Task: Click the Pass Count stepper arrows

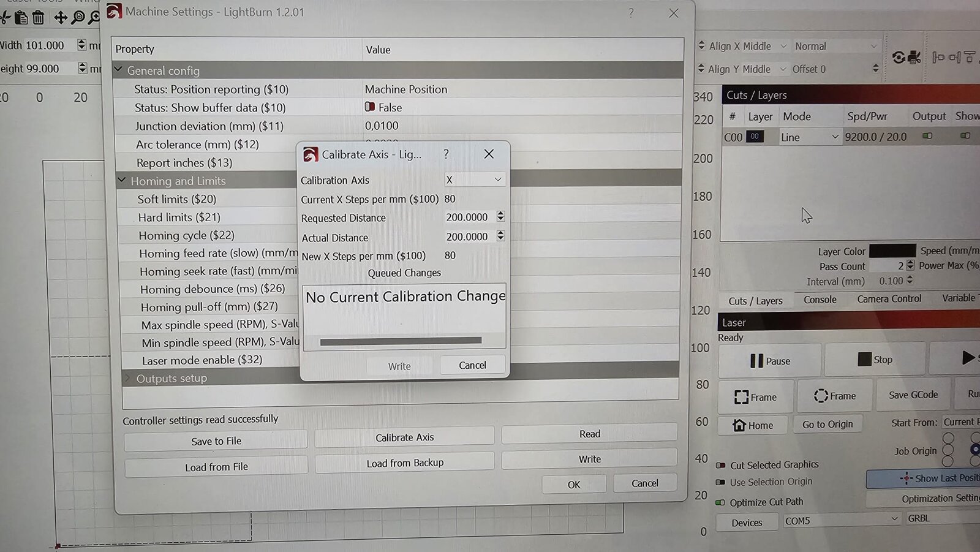Action: (910, 265)
